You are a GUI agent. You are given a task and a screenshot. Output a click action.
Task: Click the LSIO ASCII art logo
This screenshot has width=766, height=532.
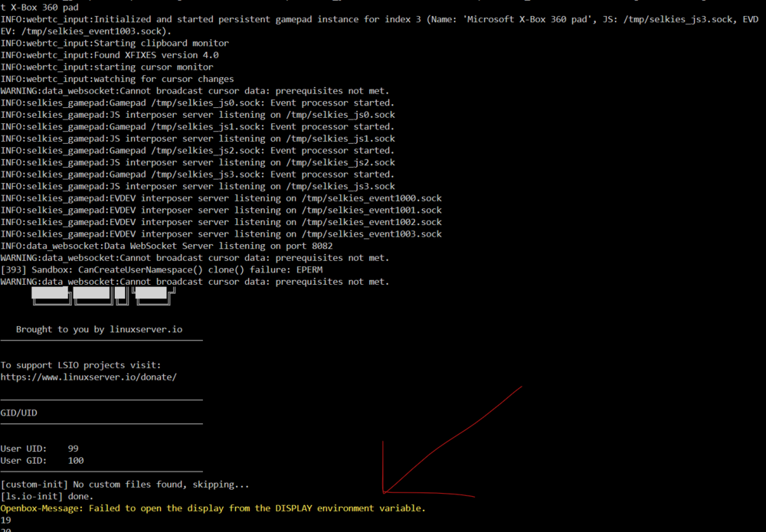coord(103,296)
